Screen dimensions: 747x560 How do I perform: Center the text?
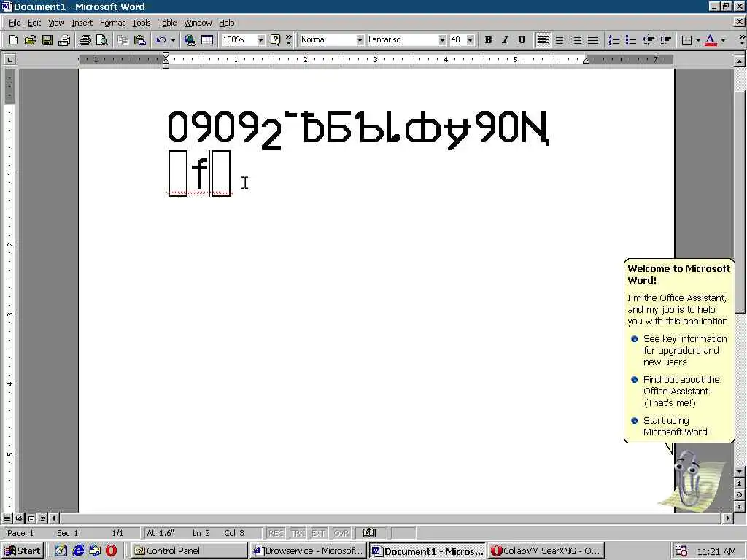(x=560, y=40)
